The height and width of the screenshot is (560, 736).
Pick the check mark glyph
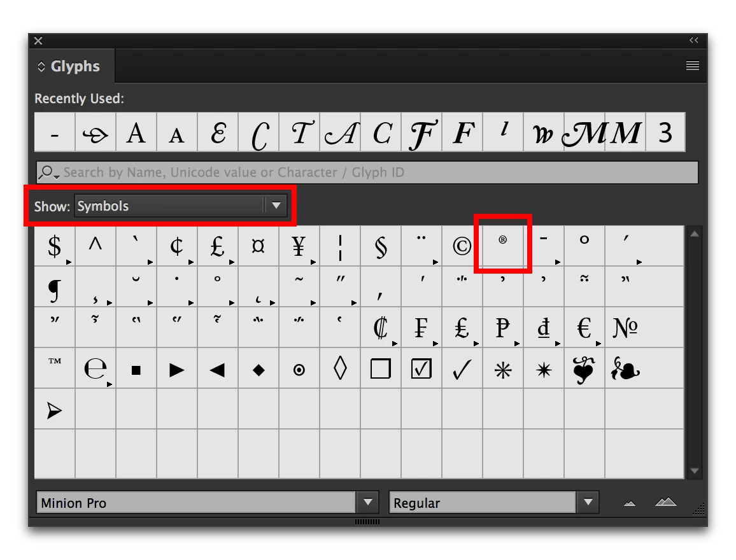point(462,368)
